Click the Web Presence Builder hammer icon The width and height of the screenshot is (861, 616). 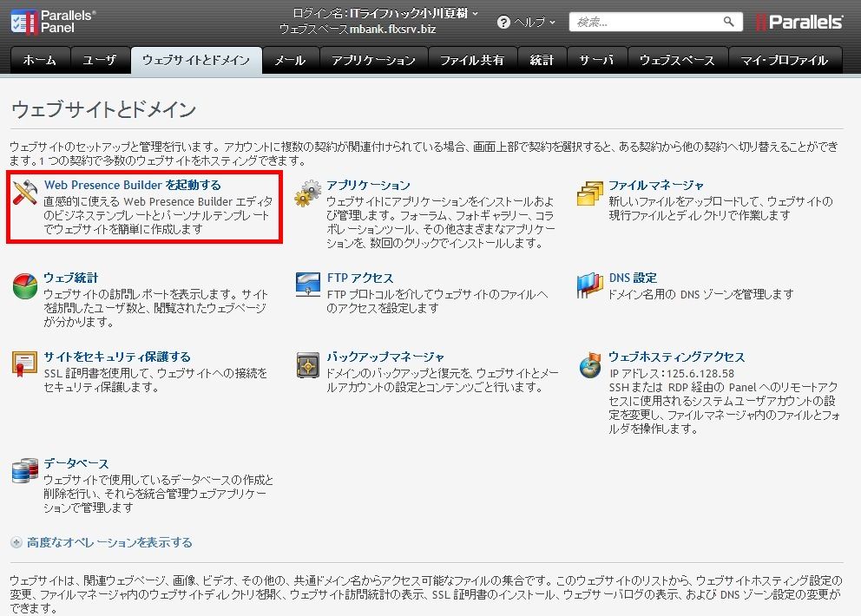(x=24, y=192)
